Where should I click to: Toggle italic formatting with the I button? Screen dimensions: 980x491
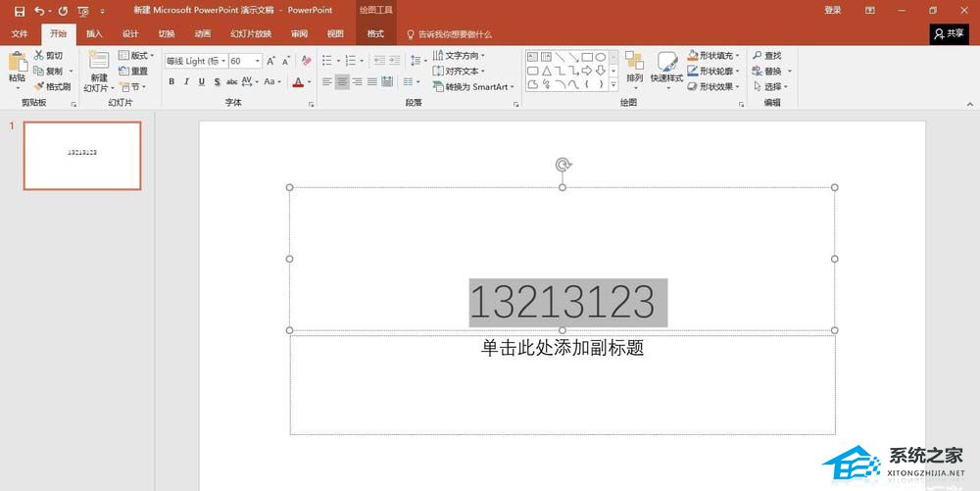coord(186,82)
